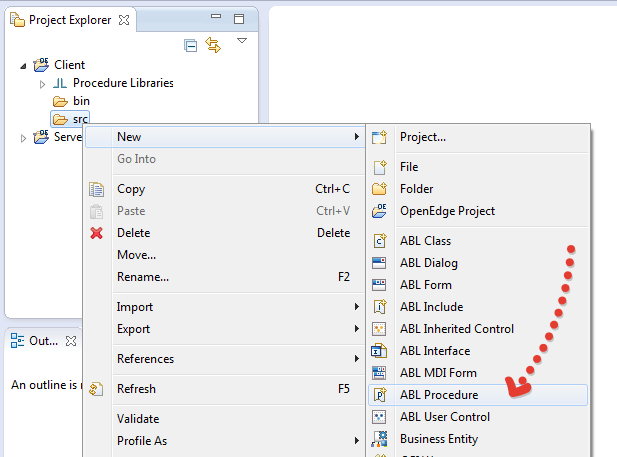617x457 pixels.
Task: Choose ABL Procedure in New submenu
Action: [x=478, y=395]
